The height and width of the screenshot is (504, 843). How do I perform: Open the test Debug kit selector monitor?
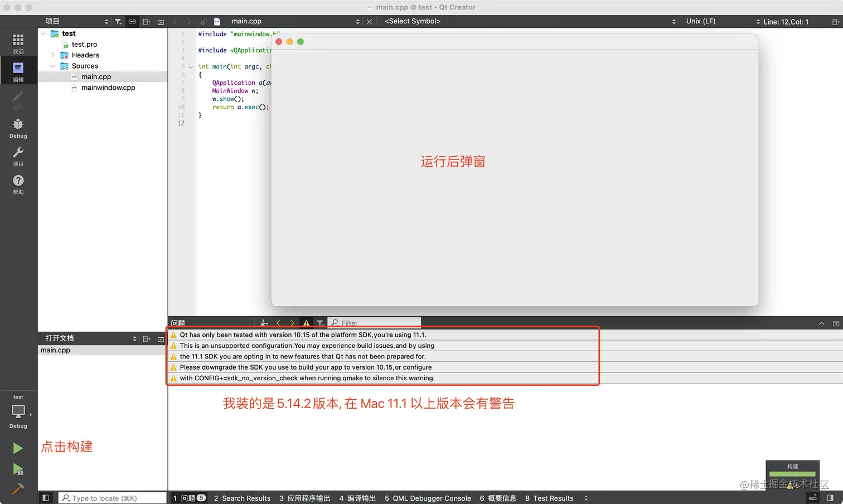18,411
